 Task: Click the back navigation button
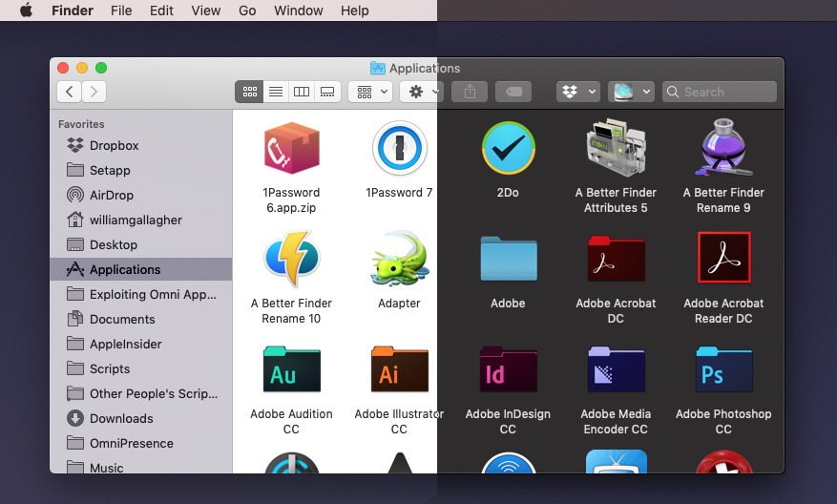[x=69, y=92]
